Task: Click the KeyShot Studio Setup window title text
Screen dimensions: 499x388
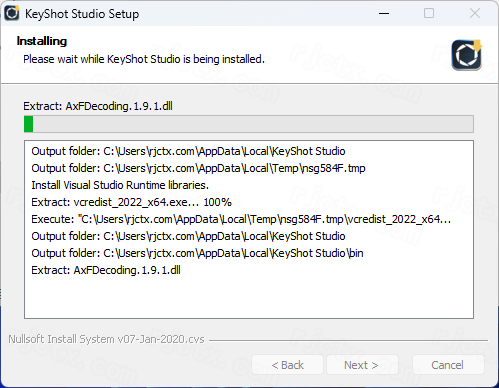Action: pos(82,14)
